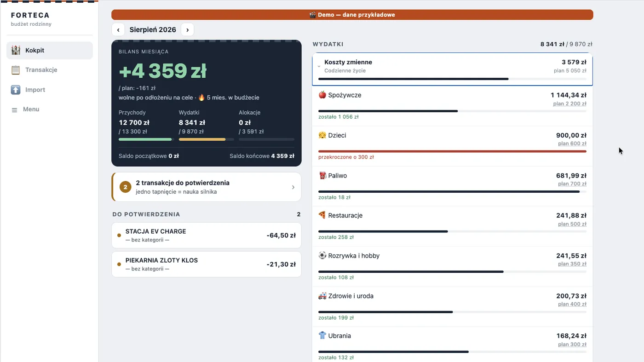
Task: Click the Menu hamburger icon
Action: pyautogui.click(x=14, y=110)
